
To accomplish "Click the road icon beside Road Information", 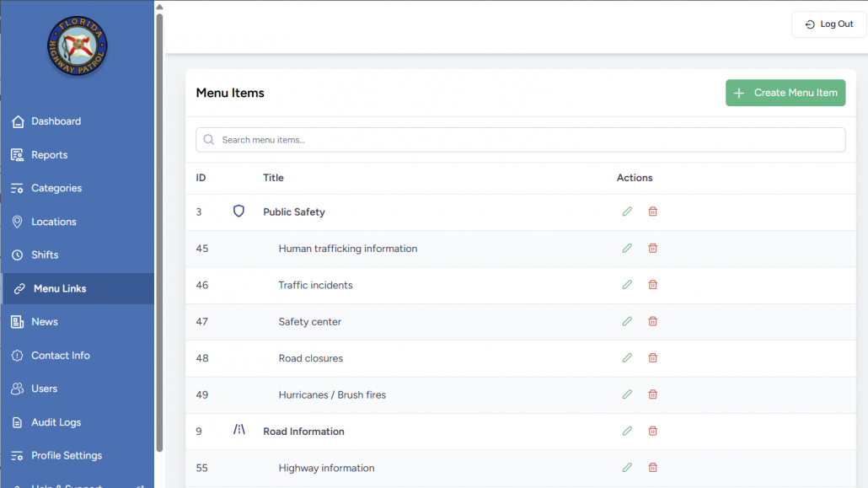I will coord(238,431).
